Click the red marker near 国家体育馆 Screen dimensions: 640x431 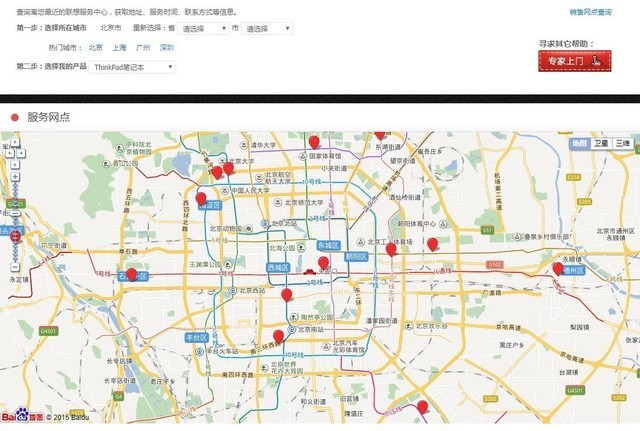313,142
